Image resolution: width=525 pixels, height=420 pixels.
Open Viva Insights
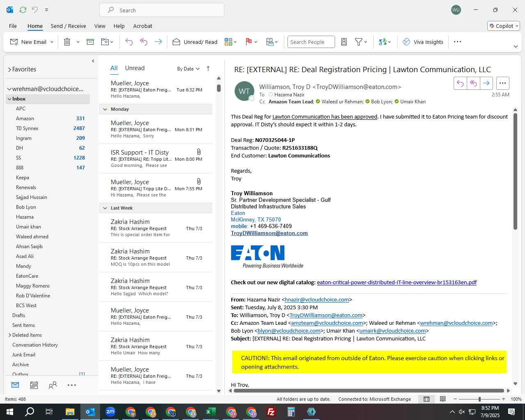point(423,42)
